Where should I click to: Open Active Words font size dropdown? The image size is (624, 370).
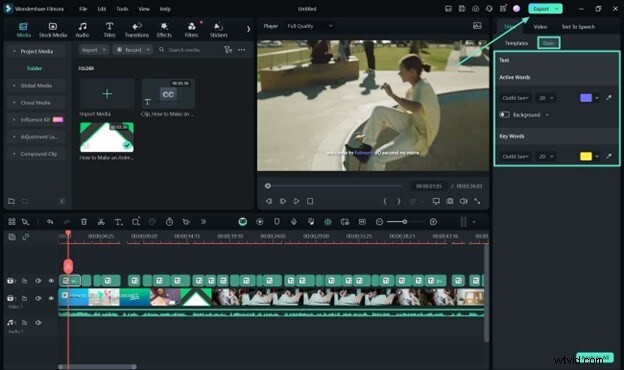pos(546,98)
